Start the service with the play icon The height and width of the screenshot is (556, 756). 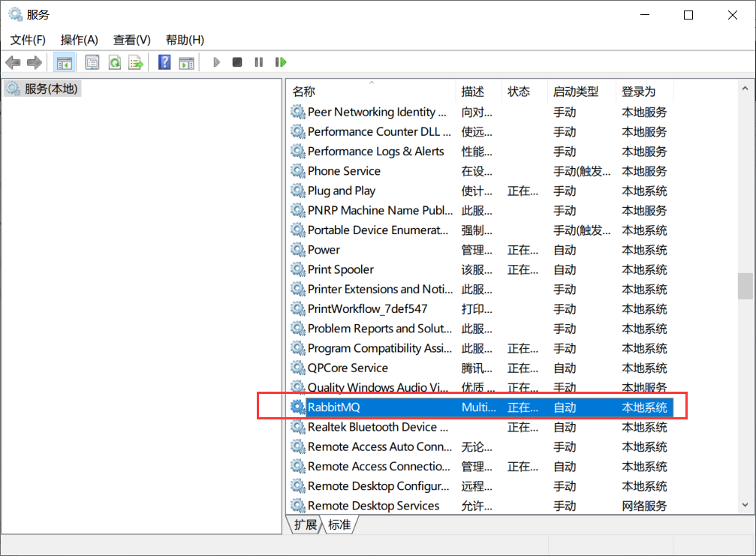(216, 62)
